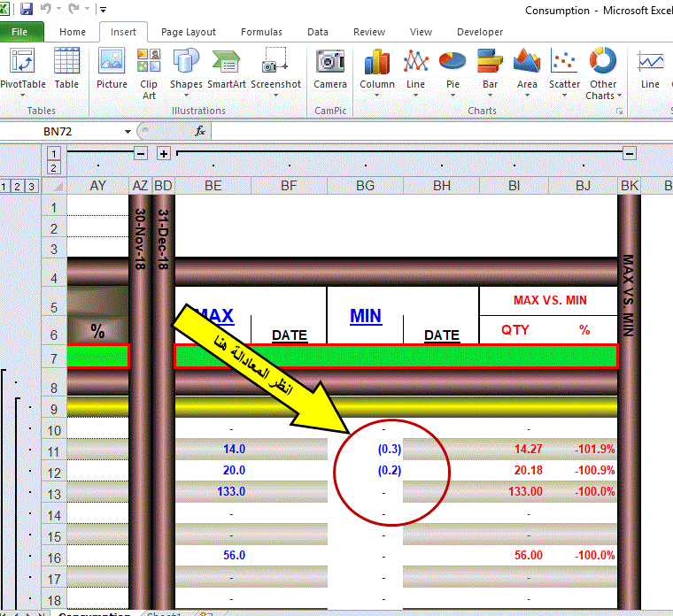Click the Select All corner button

coord(54,186)
